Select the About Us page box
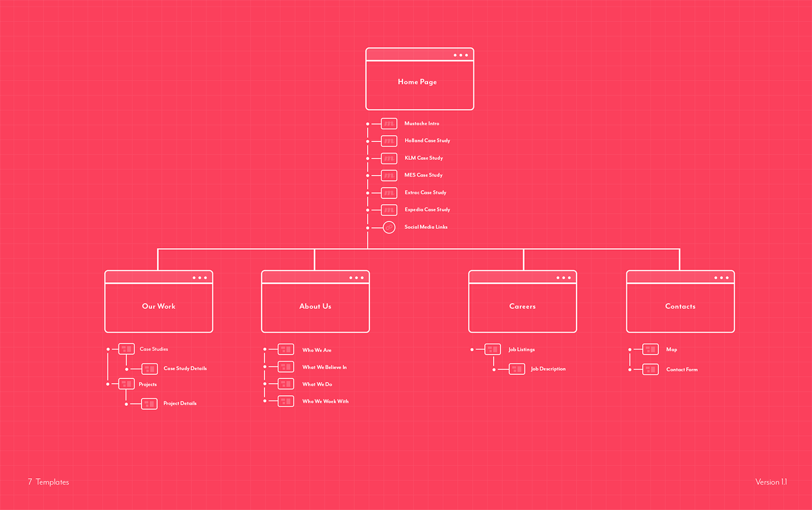Image resolution: width=812 pixels, height=510 pixels. 316,301
